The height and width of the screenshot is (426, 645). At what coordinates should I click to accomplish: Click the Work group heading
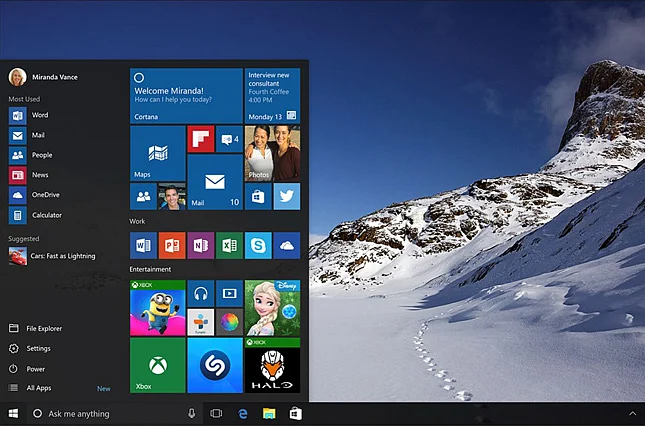(137, 221)
